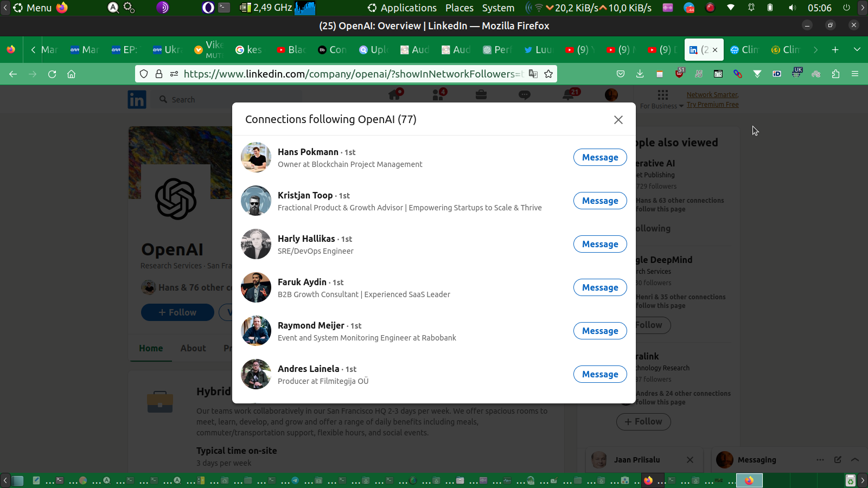
Task: Open the UK globe extension
Action: tap(796, 73)
